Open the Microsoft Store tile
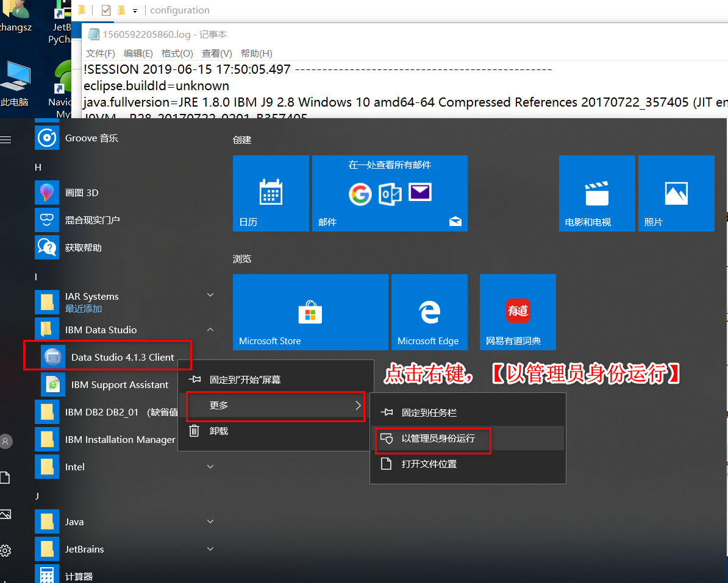 (310, 312)
